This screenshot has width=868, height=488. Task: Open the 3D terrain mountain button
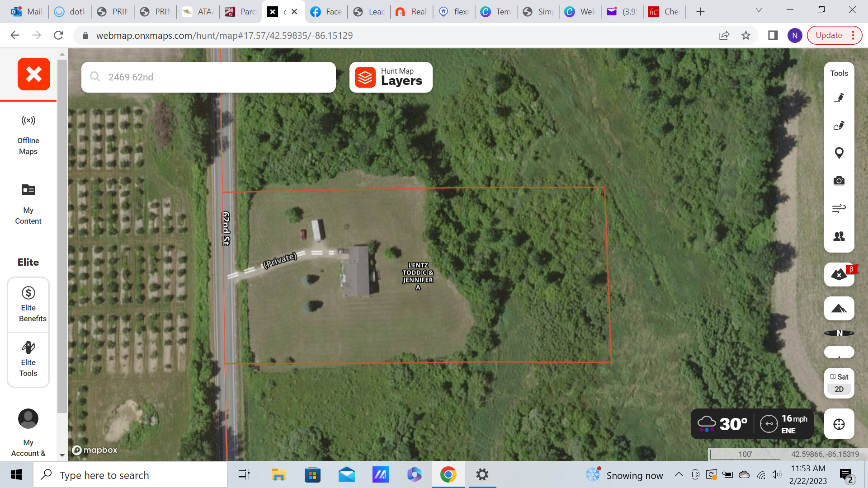click(839, 309)
